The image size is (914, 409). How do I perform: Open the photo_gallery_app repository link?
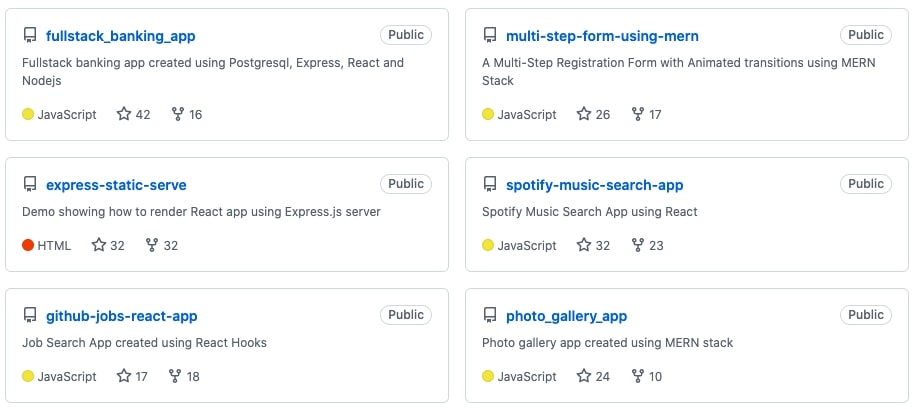pos(567,316)
